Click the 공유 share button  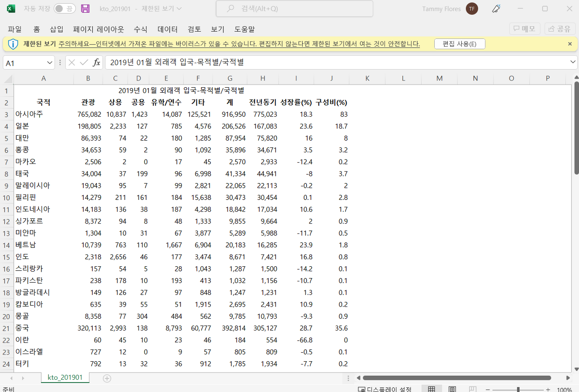click(x=560, y=29)
